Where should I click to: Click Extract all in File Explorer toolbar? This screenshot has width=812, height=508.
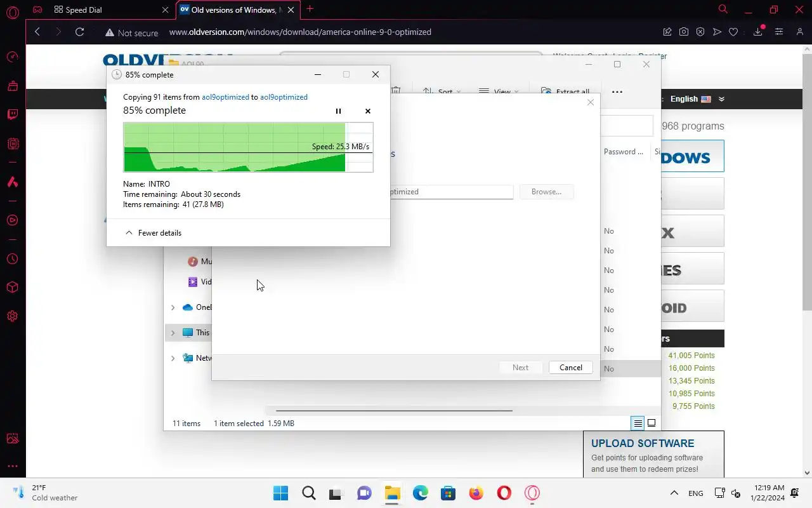click(x=565, y=91)
